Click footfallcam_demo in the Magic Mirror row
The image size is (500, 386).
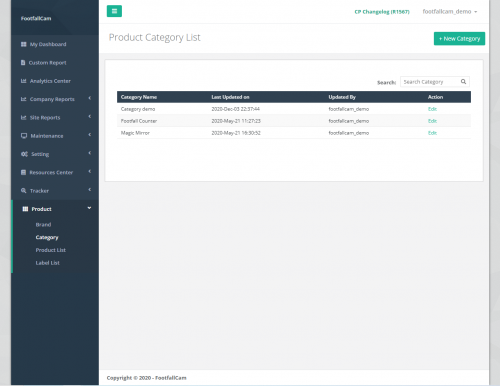(349, 133)
